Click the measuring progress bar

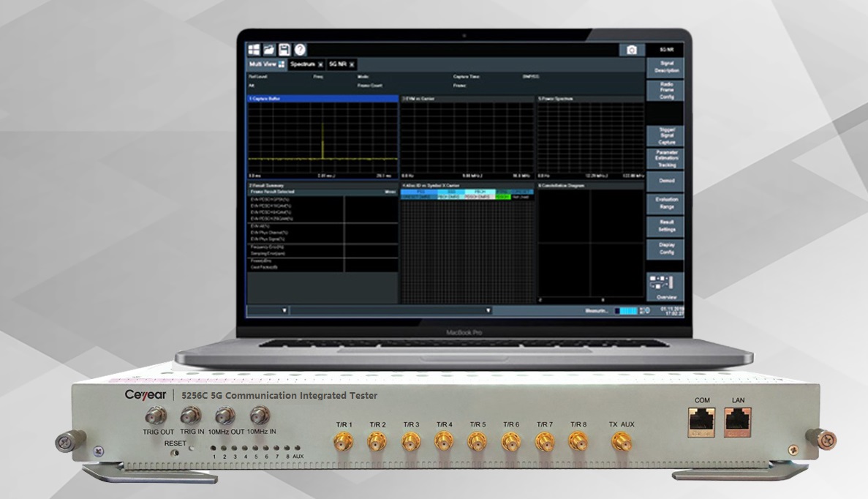(625, 311)
